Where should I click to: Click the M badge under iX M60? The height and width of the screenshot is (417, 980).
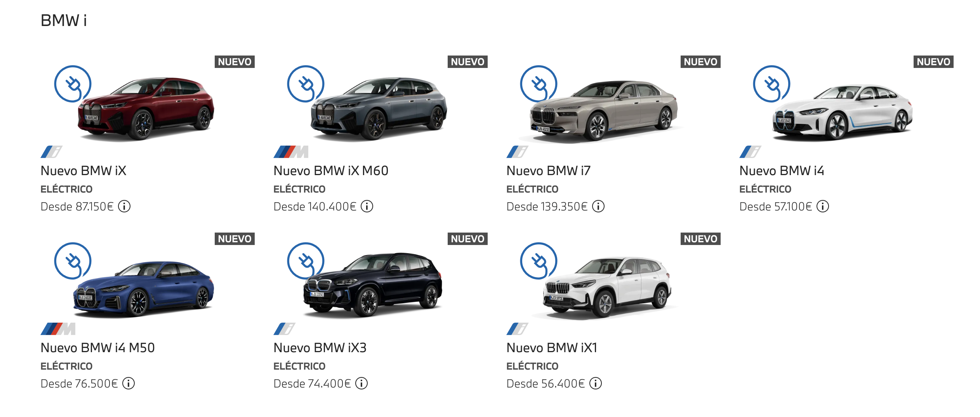click(x=291, y=152)
